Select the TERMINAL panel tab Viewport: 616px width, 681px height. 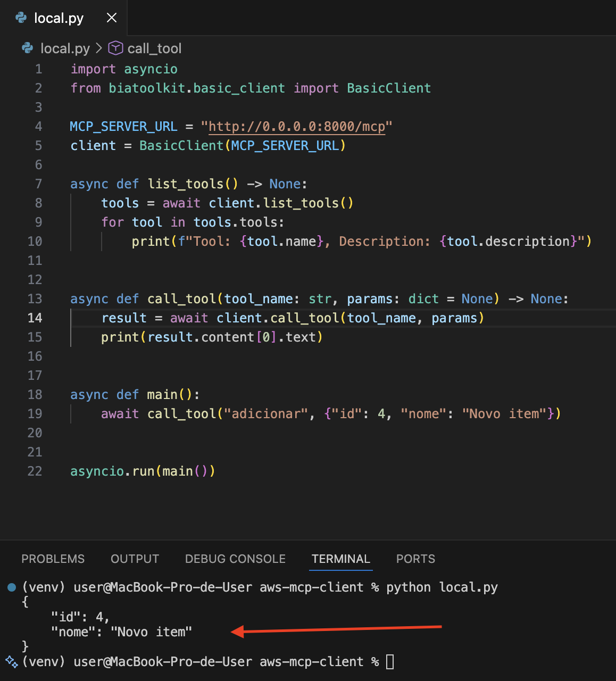[340, 559]
